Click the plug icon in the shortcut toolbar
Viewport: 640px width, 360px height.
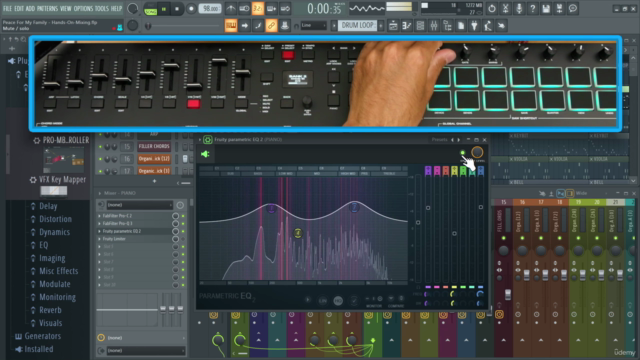(474, 26)
